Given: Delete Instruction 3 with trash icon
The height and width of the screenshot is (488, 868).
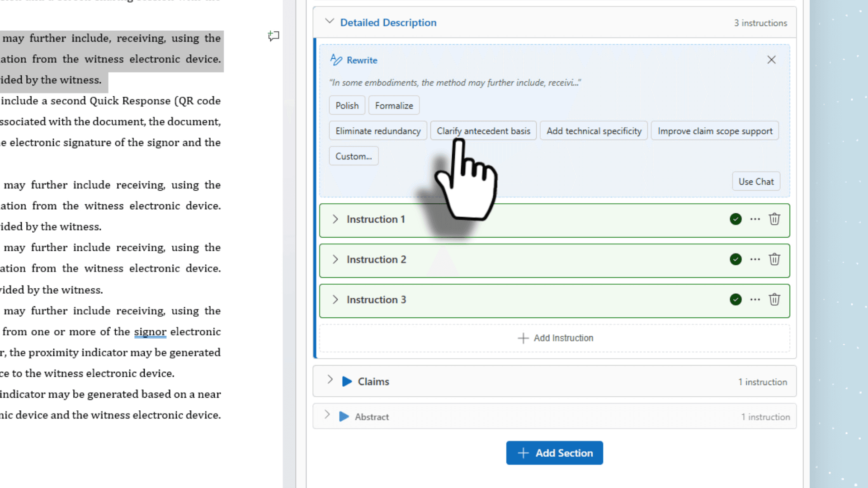Looking at the screenshot, I should click(774, 300).
